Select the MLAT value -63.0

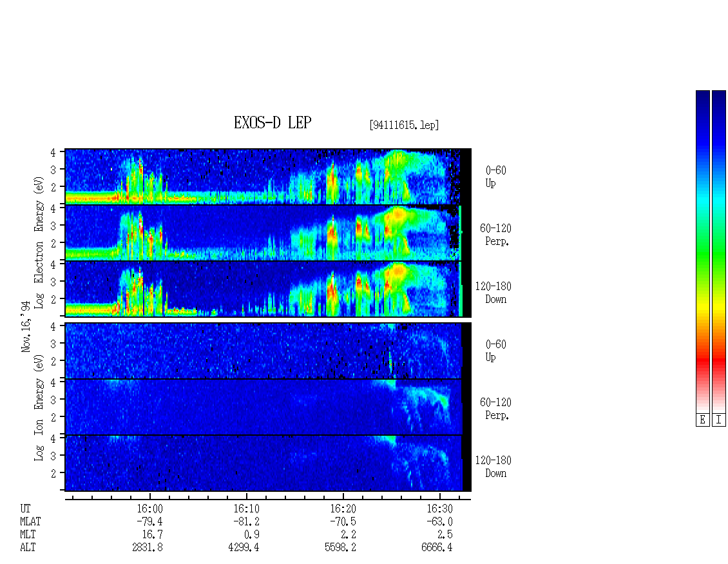click(x=439, y=521)
